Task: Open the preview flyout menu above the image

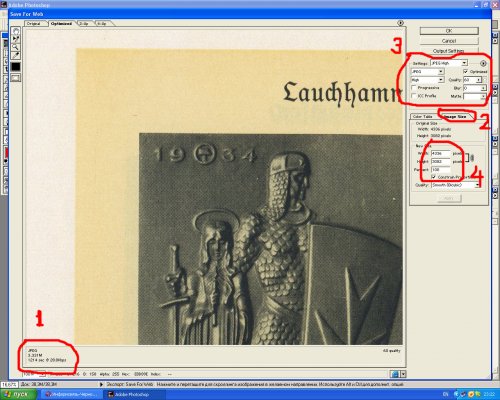Action: click(401, 23)
